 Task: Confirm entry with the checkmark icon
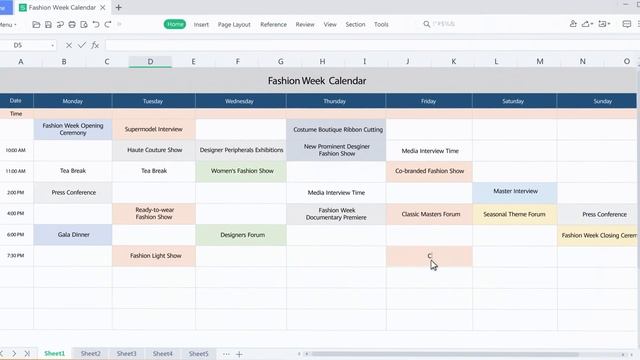82,45
